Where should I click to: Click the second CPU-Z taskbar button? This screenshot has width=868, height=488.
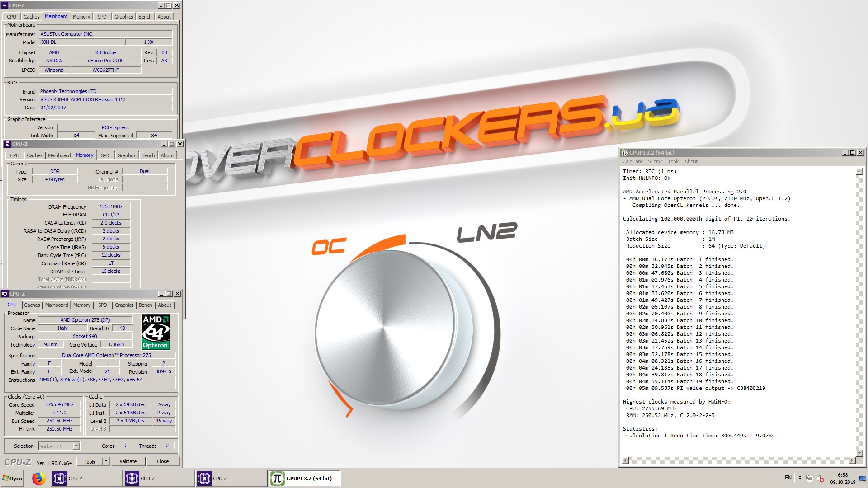click(158, 478)
